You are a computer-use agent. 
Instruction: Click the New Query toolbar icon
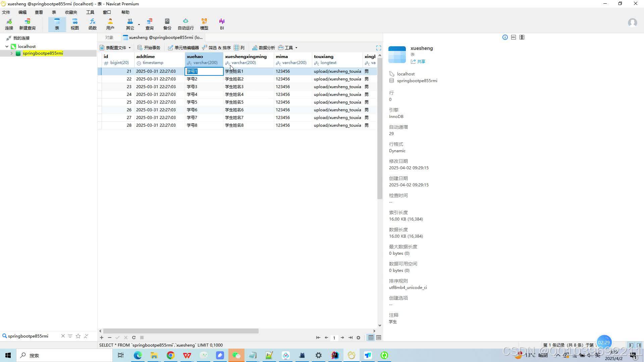(x=27, y=24)
